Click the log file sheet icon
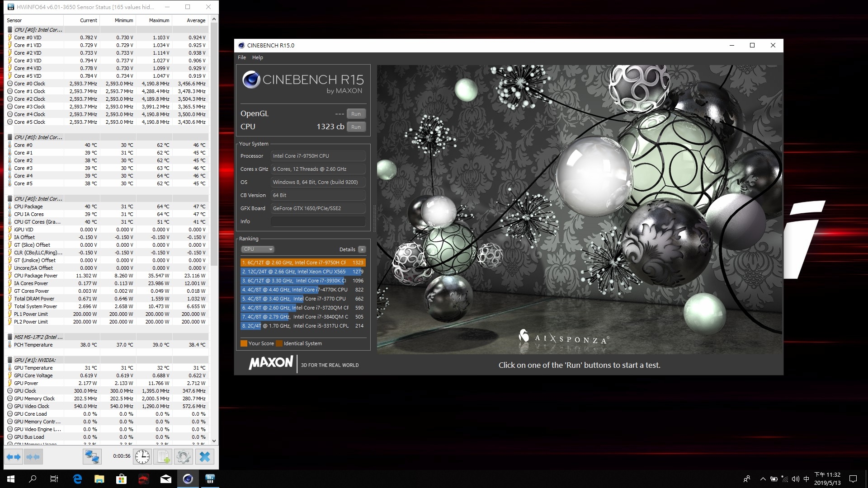 163,457
